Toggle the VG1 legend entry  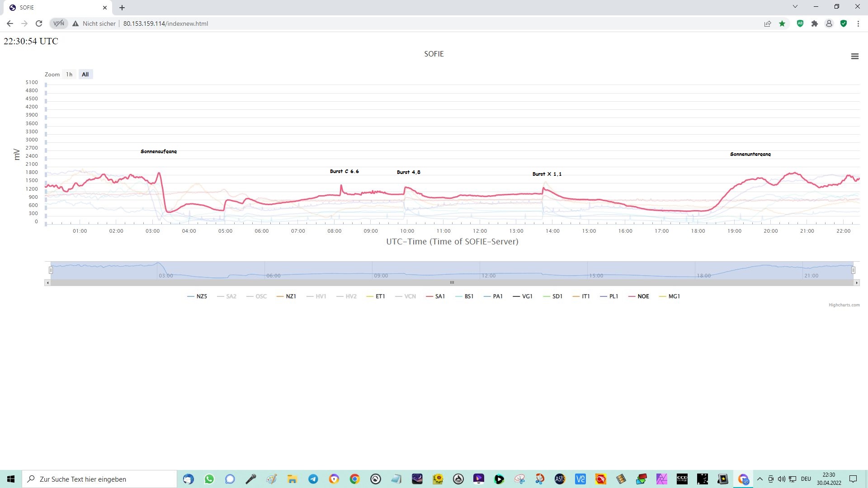click(x=523, y=296)
